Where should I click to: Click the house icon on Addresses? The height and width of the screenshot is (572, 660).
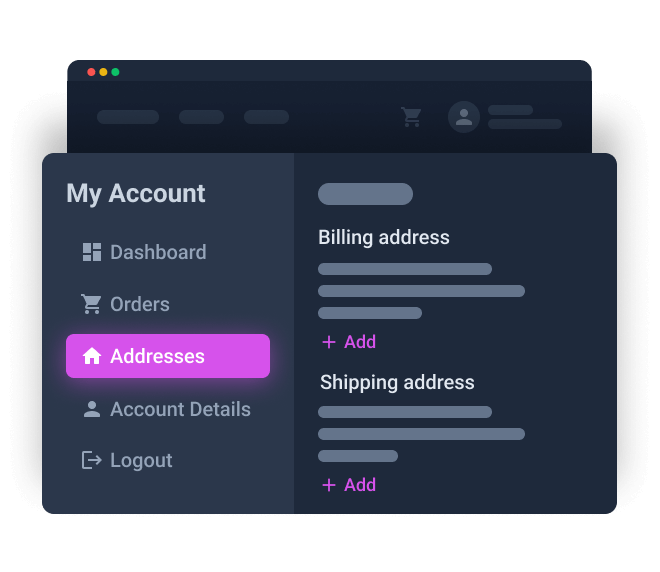tap(92, 356)
